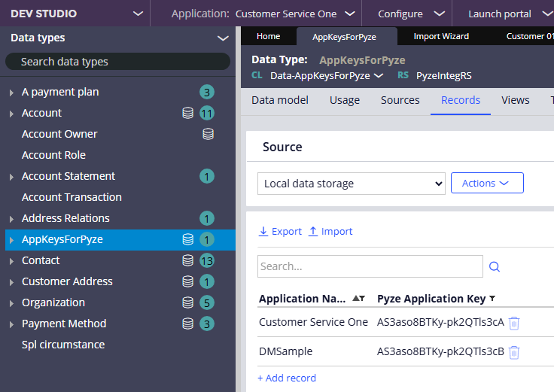
Task: Click filter icon on Pyze Application Key column
Action: point(492,299)
